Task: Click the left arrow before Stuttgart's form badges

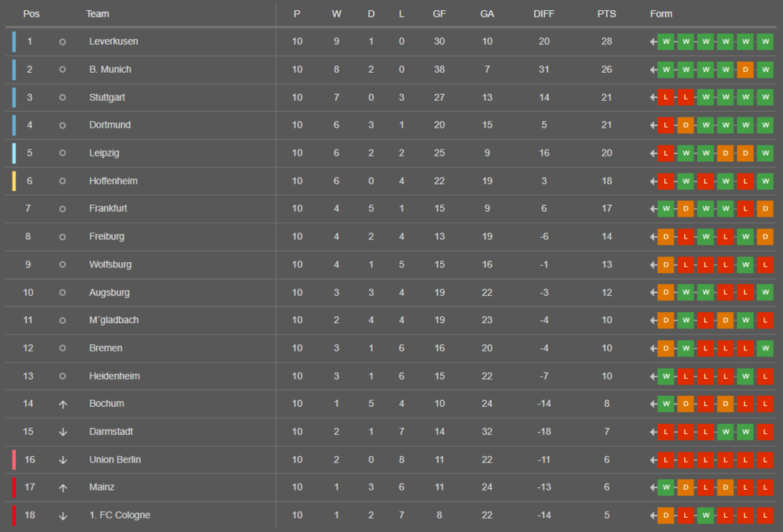Action: click(x=653, y=98)
